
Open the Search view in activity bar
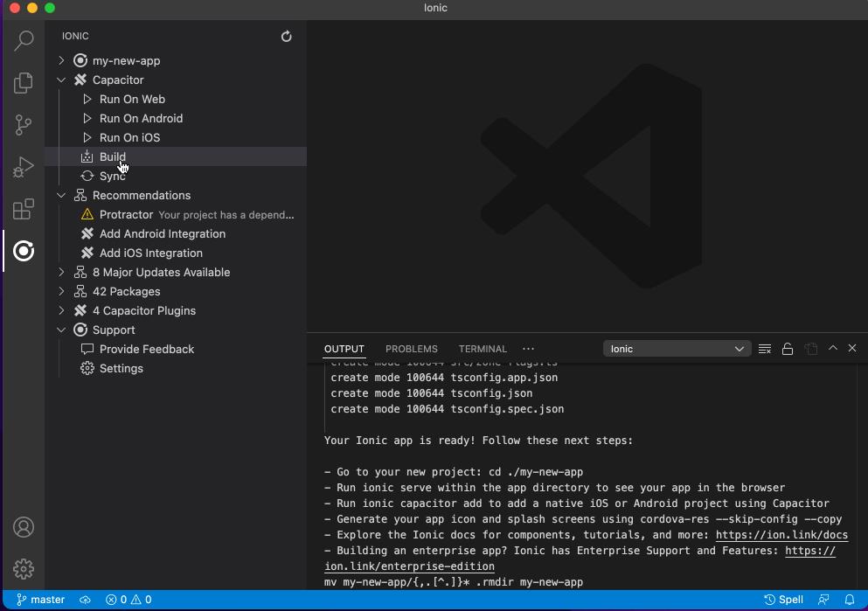click(24, 40)
